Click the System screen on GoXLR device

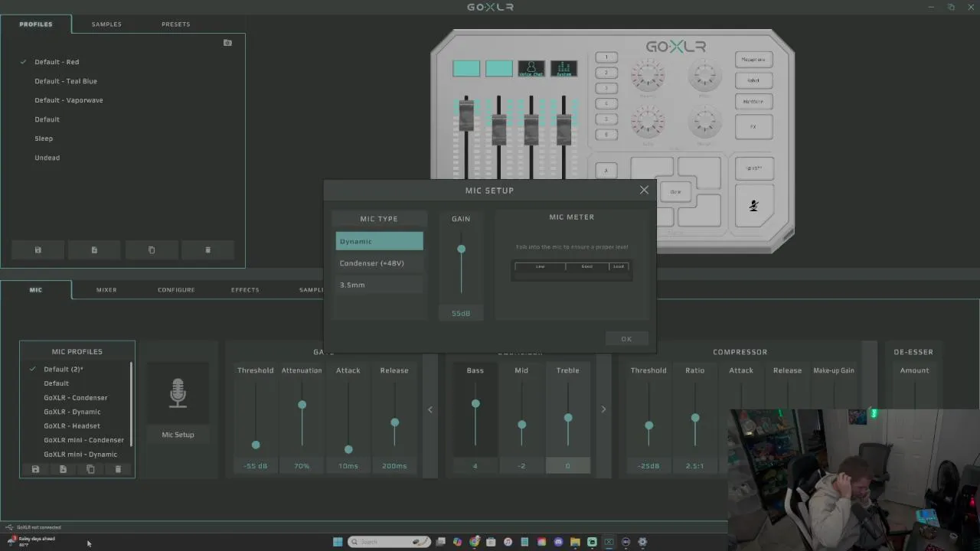564,69
